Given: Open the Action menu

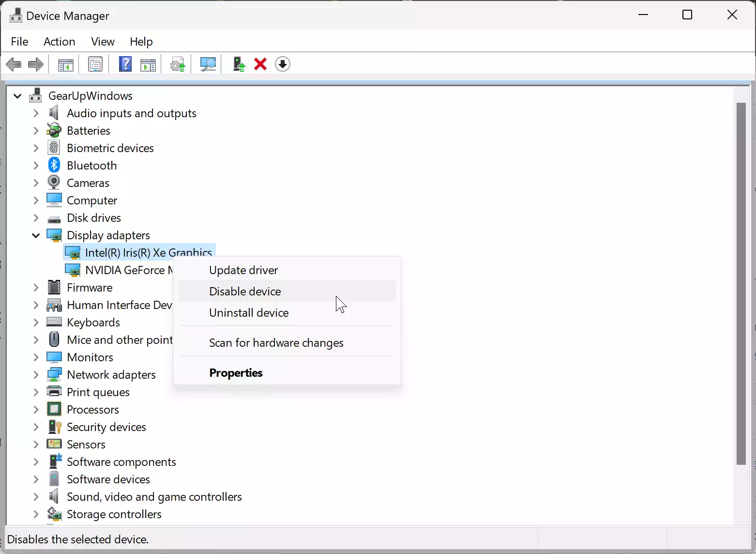Looking at the screenshot, I should point(59,42).
